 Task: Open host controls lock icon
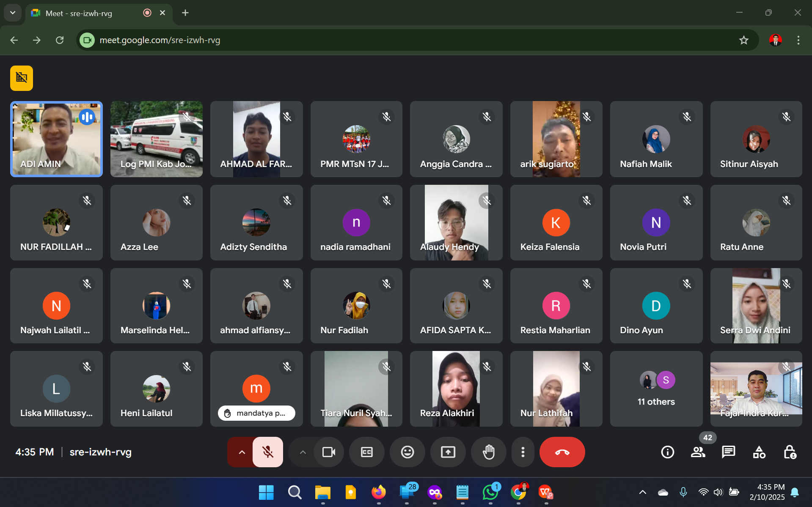point(790,452)
